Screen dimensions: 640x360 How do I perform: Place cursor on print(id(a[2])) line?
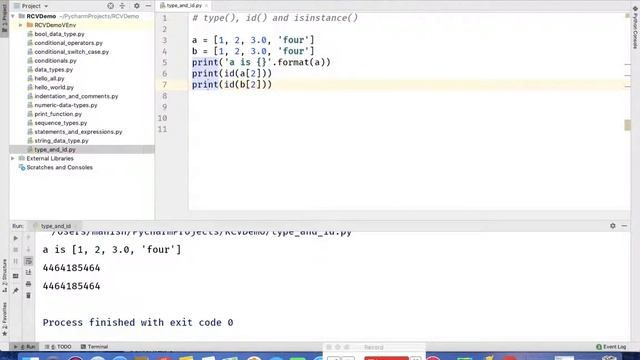[232, 73]
